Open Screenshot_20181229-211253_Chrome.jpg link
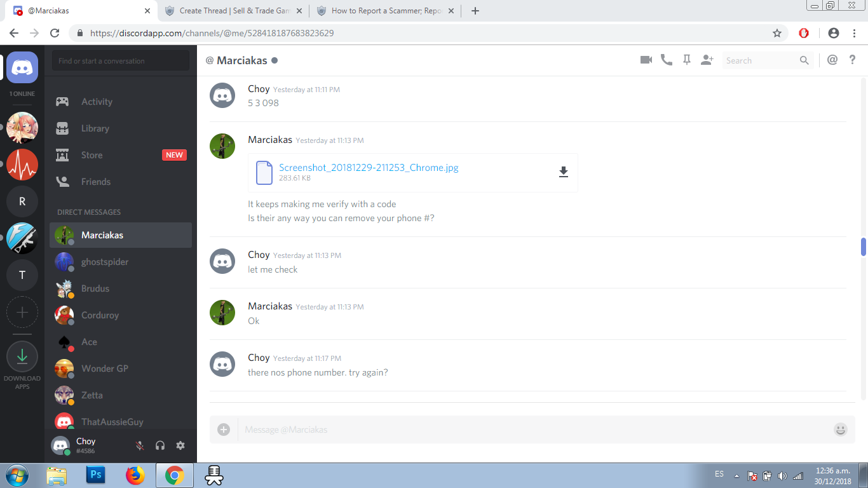868x488 pixels. (x=369, y=168)
